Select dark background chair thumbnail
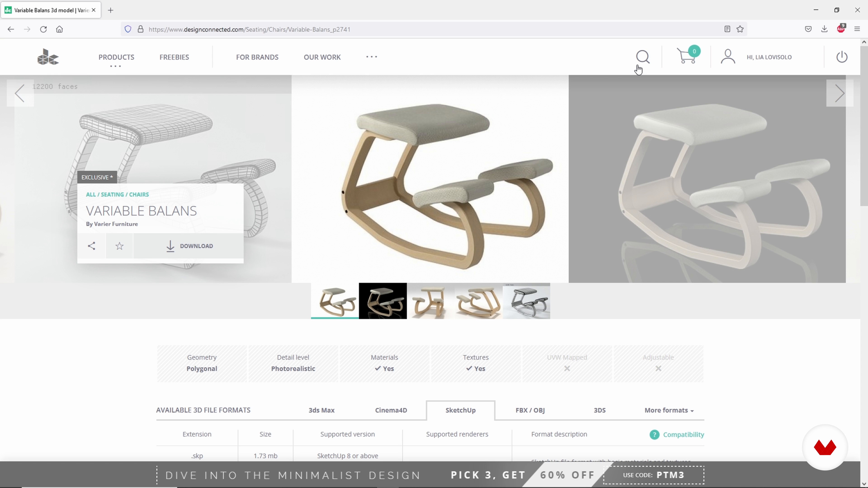Viewport: 868px width, 488px height. [x=383, y=301]
